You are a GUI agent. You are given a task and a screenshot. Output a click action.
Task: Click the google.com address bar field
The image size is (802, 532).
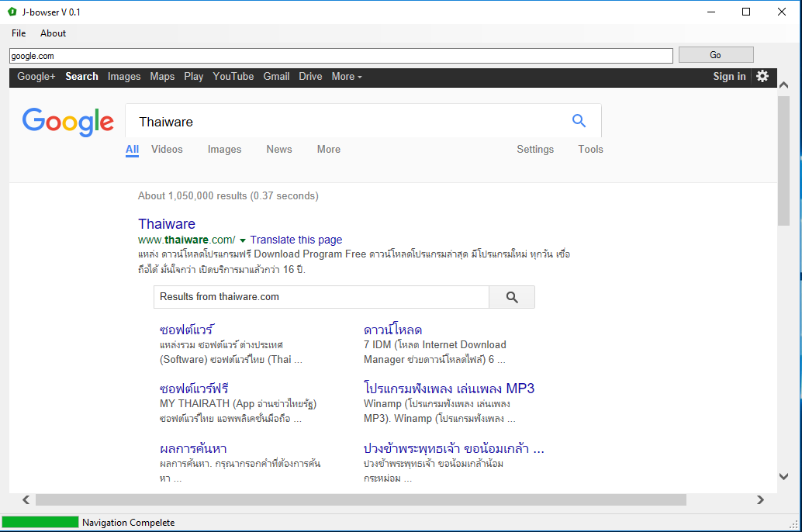pyautogui.click(x=341, y=56)
